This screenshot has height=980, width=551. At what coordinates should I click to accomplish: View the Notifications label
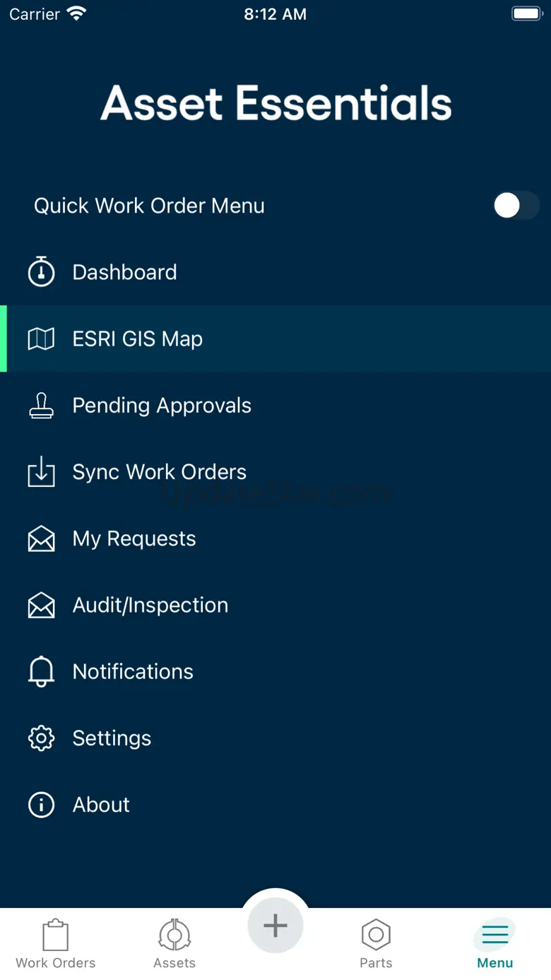click(133, 671)
